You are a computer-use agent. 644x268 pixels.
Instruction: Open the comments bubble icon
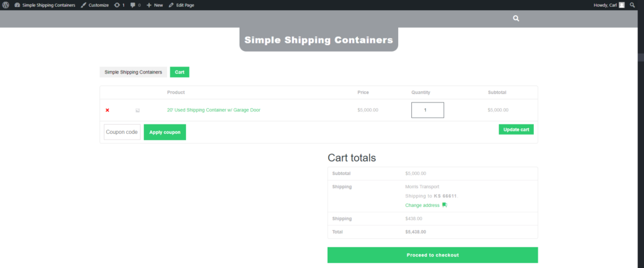pyautogui.click(x=133, y=5)
